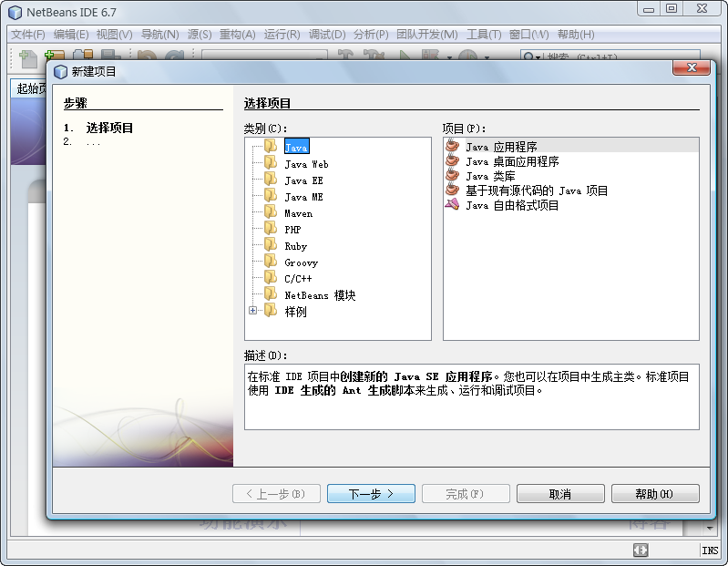
Task: Open the 文件(F) menu
Action: point(27,35)
